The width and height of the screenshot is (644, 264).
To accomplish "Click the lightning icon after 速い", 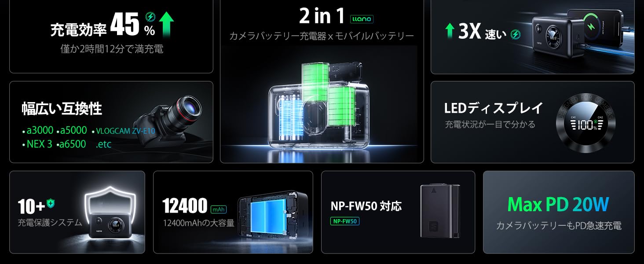I will [516, 34].
